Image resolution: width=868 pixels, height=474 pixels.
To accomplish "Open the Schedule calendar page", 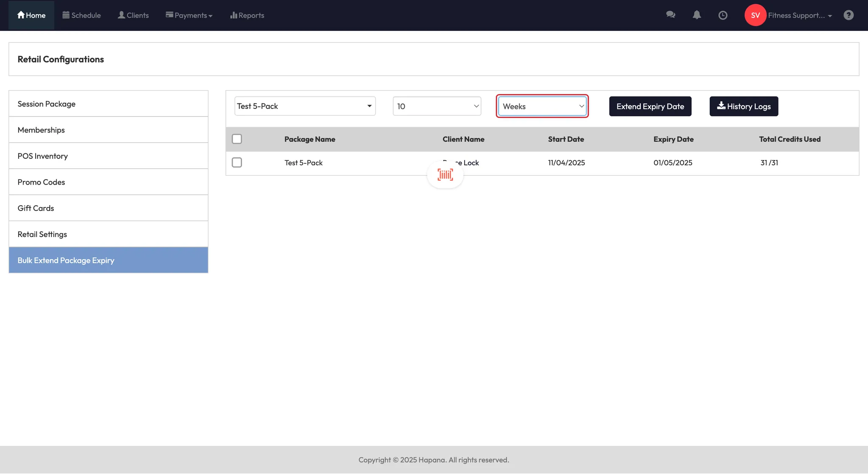I will 82,15.
